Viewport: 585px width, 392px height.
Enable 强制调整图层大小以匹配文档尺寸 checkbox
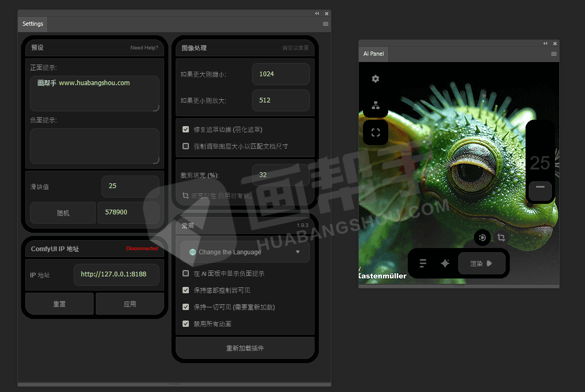click(x=186, y=146)
